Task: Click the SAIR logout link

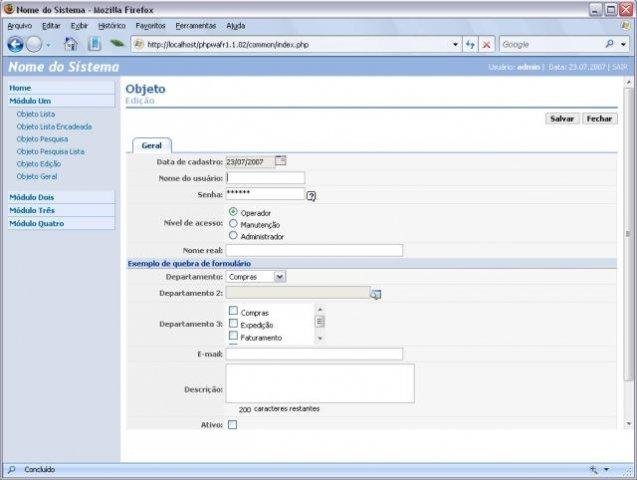Action: pyautogui.click(x=620, y=67)
